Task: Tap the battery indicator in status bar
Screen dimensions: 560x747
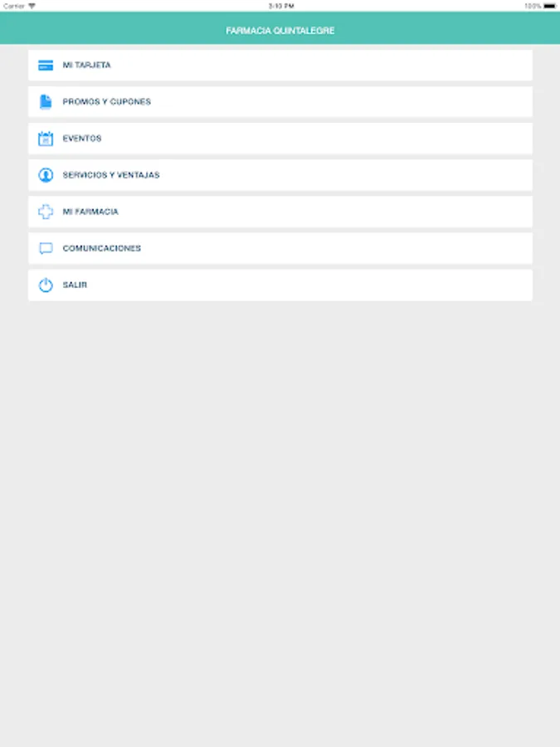Action: (549, 6)
